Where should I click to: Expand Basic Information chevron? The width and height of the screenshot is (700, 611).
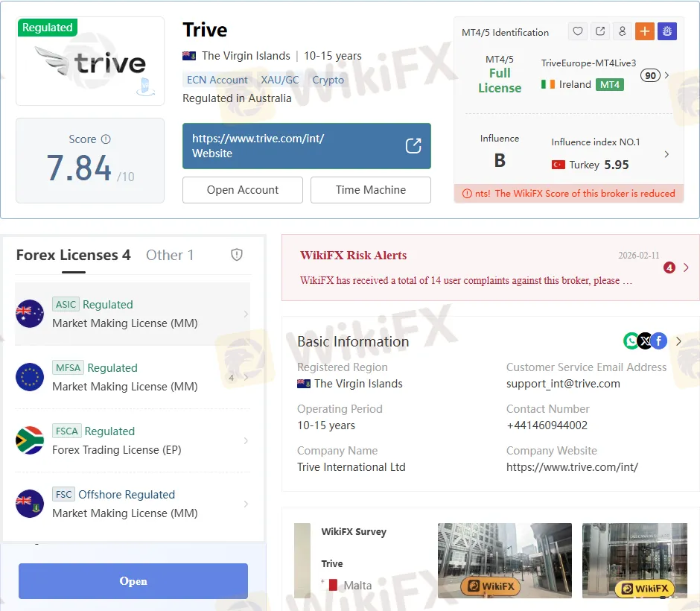(678, 341)
